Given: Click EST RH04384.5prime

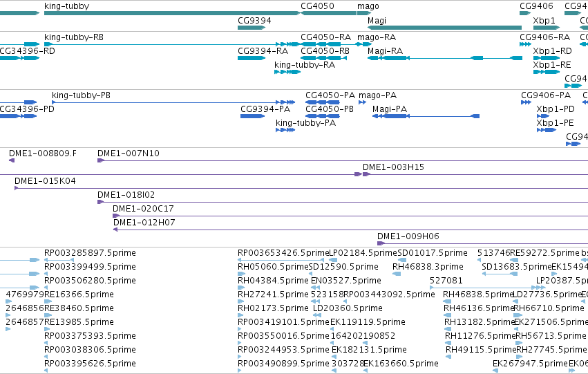Looking at the screenshot, I should pyautogui.click(x=273, y=281).
